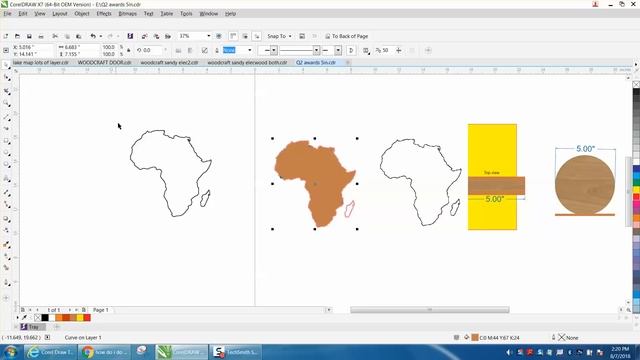Select the Polygon tool
Viewport: 640px width, 360px height.
click(x=7, y=165)
